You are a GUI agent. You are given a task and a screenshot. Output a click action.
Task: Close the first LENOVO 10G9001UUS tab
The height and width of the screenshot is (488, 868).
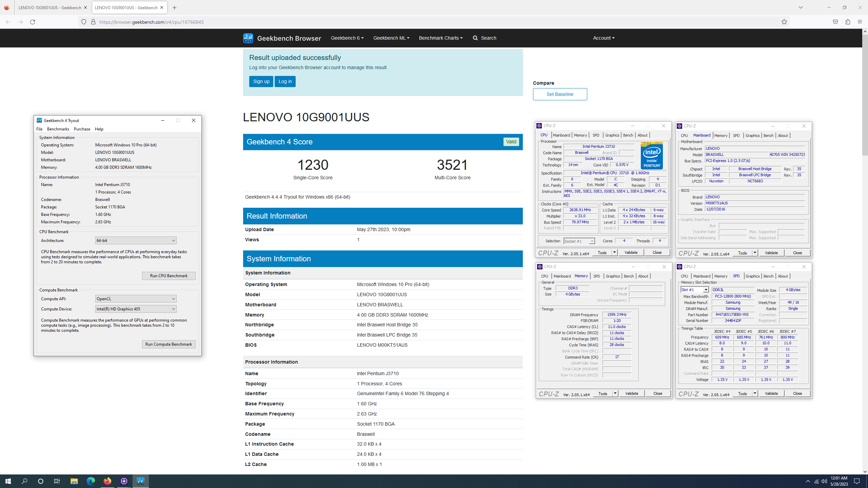tap(85, 7)
